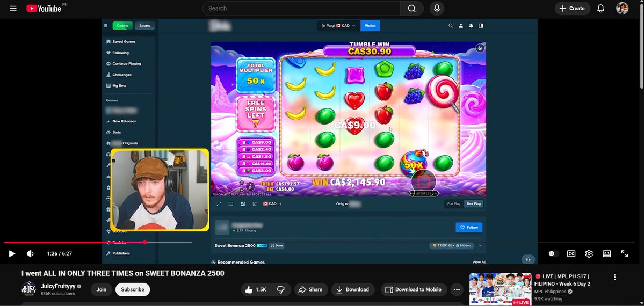644x306 pixels.
Task: Go to YouTube home via the logo
Action: [x=44, y=8]
